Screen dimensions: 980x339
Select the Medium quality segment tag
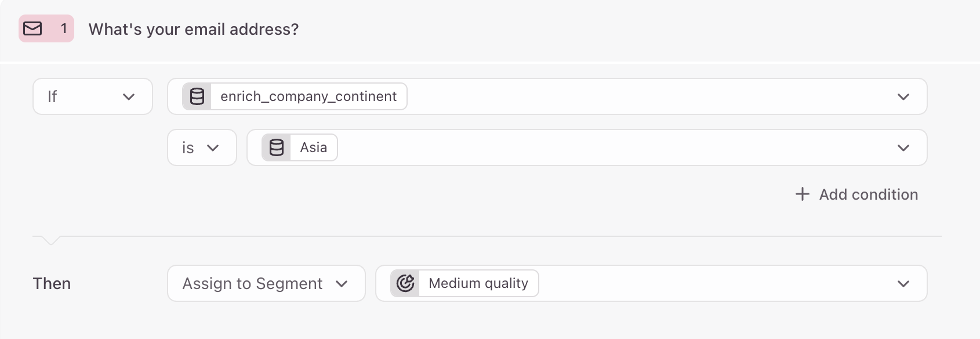pos(464,283)
